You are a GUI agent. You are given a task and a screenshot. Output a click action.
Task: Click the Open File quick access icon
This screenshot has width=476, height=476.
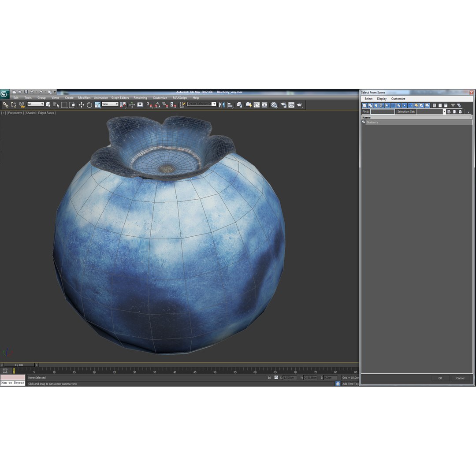(20, 92)
